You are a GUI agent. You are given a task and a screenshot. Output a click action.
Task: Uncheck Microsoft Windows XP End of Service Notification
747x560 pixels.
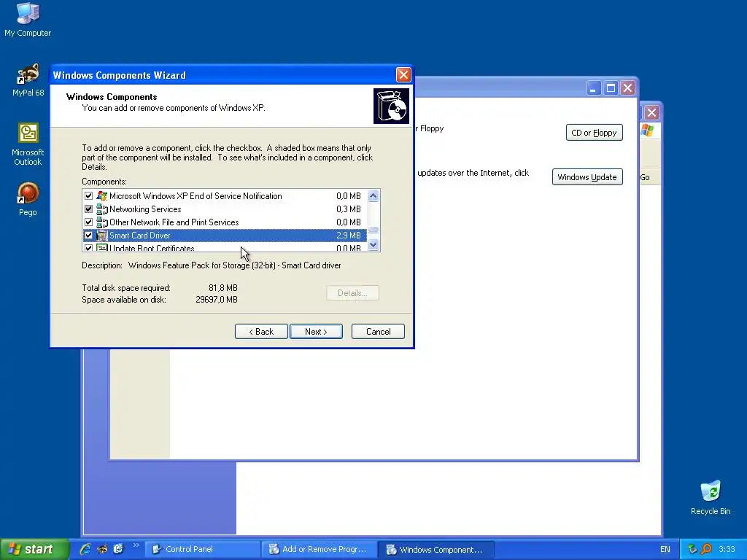[x=88, y=195]
